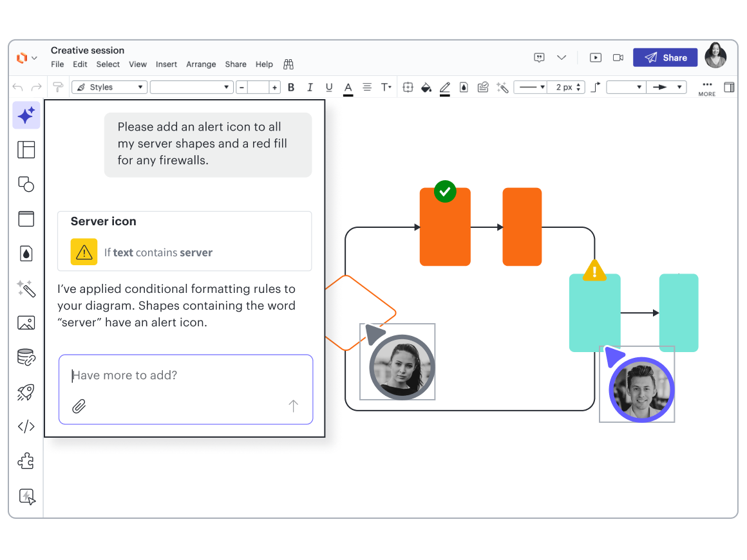Click the puzzle piece integrations icon
This screenshot has height=560, width=747.
point(26,461)
